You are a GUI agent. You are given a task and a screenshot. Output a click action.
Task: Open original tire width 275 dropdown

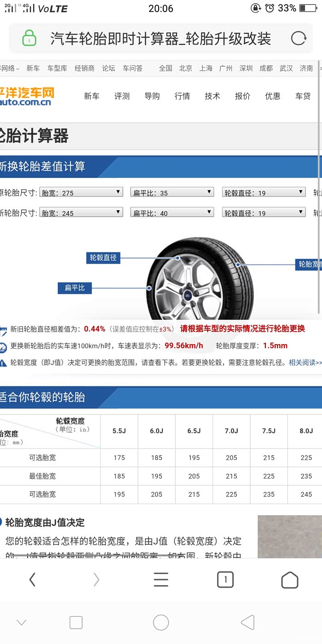coord(81,192)
